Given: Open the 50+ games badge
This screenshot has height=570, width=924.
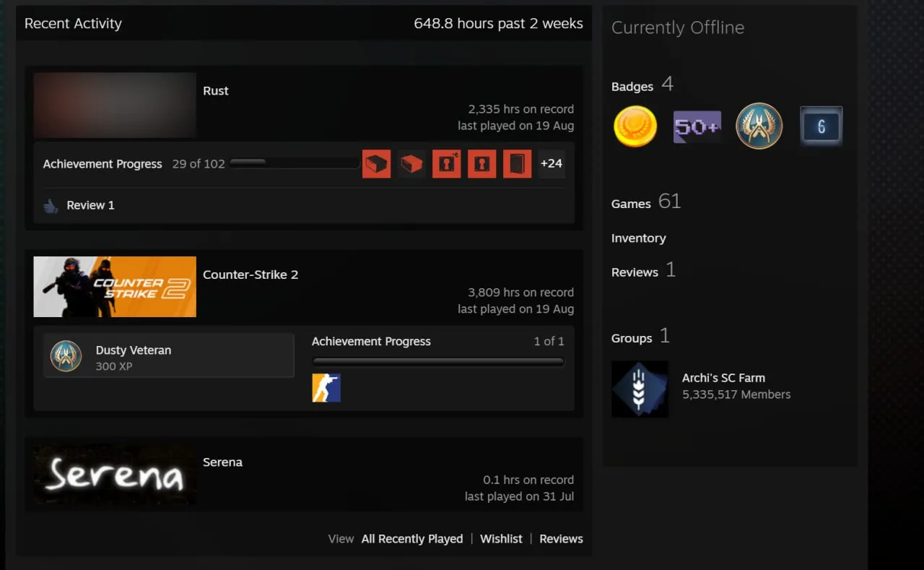Looking at the screenshot, I should coord(697,127).
